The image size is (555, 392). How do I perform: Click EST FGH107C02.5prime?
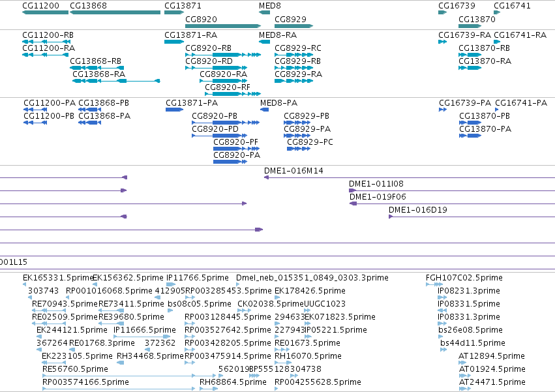pos(464,278)
